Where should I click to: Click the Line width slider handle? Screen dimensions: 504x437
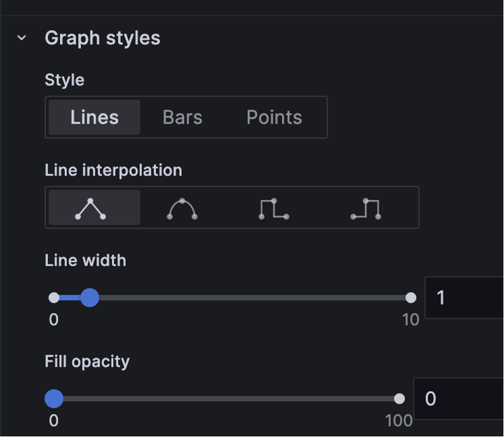(90, 298)
